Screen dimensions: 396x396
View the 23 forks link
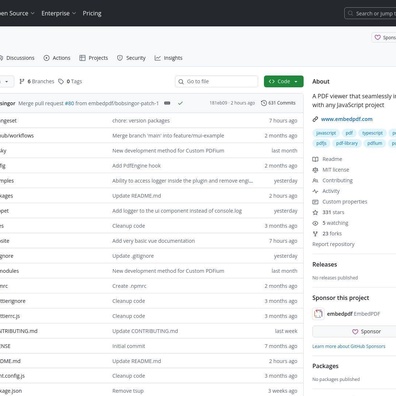click(x=327, y=234)
